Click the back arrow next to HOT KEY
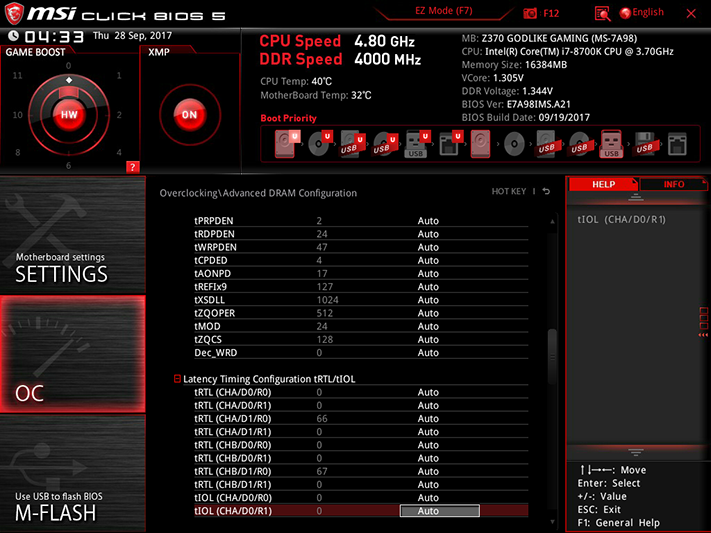Image resolution: width=711 pixels, height=533 pixels. point(546,191)
